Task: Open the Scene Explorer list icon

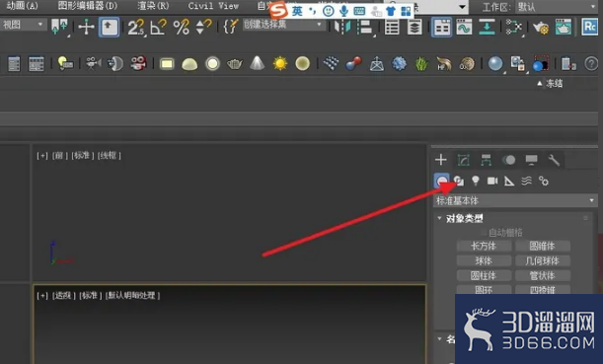Action: tap(392, 28)
